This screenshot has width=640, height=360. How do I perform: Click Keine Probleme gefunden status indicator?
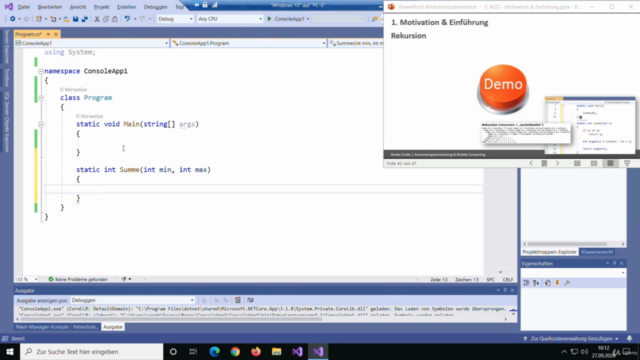[78, 280]
